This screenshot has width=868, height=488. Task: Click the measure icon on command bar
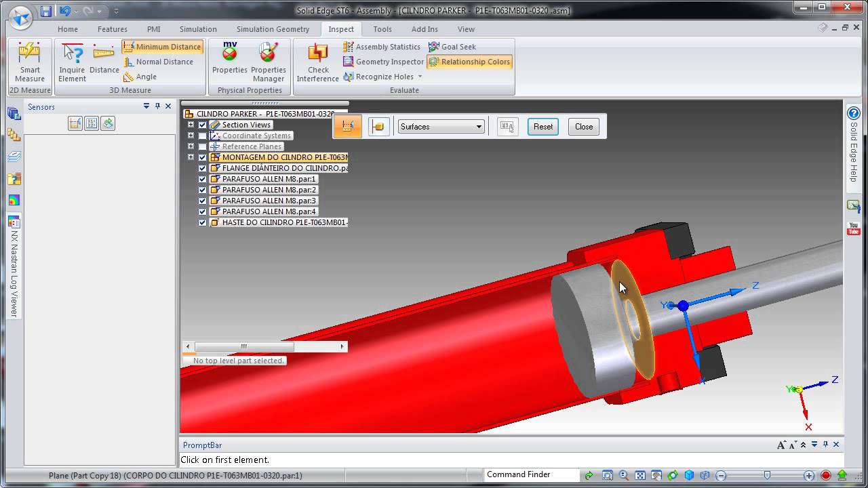(x=348, y=126)
